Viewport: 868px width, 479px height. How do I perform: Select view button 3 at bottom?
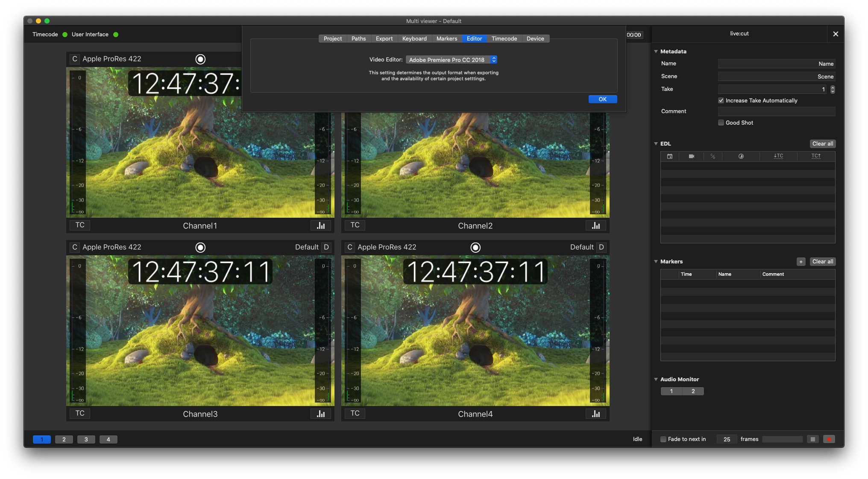[x=86, y=439]
